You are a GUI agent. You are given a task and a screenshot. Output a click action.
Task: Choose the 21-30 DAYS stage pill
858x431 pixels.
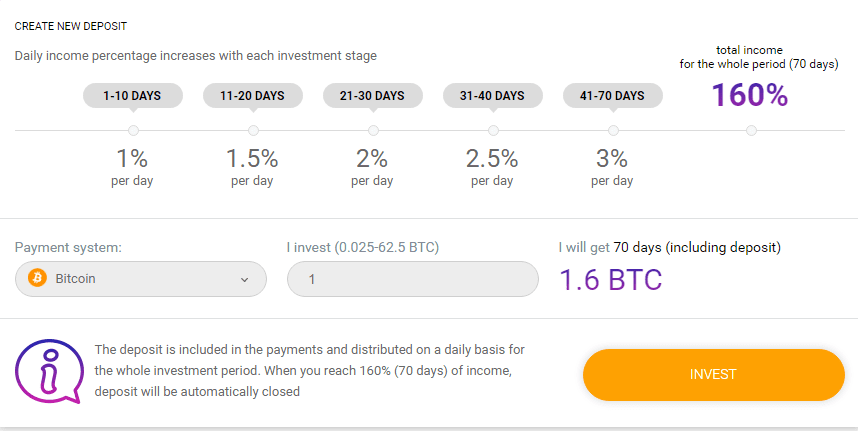[372, 96]
